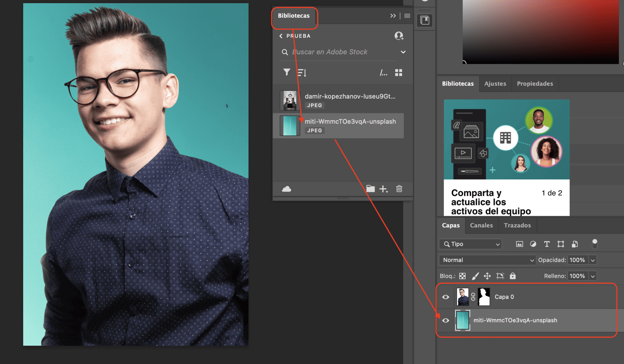The height and width of the screenshot is (364, 624).
Task: Select the floating Bibliotecas tab
Action: coord(294,16)
